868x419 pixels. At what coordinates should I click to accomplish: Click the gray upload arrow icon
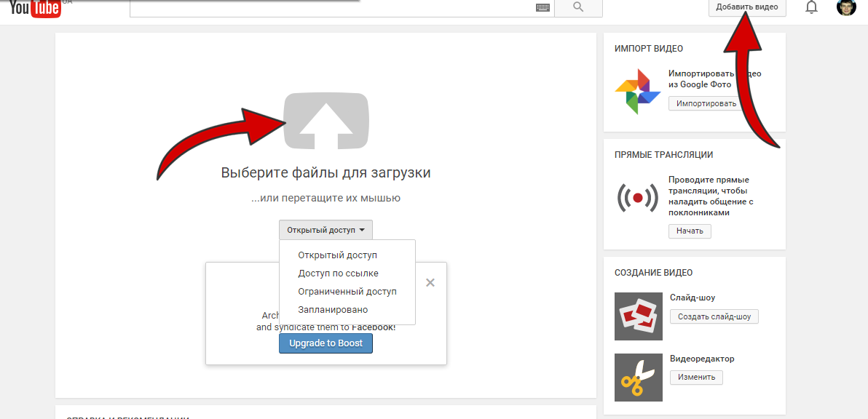[x=326, y=121]
